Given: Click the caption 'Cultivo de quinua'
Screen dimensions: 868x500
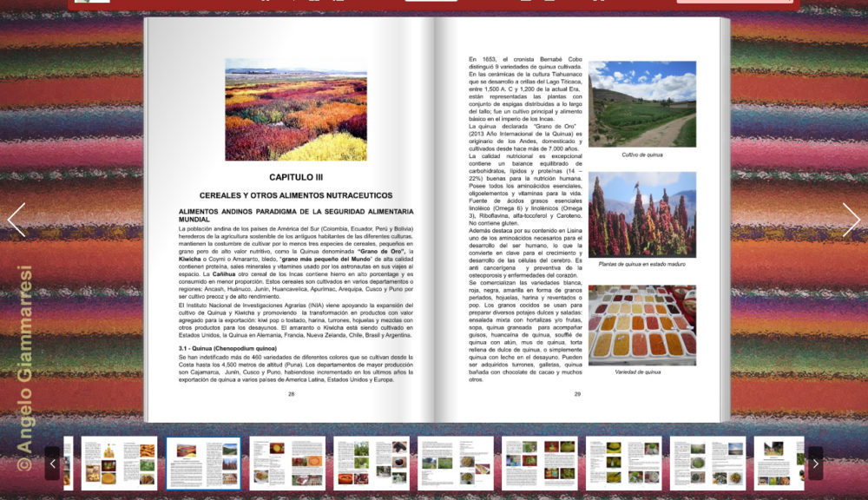Looking at the screenshot, I should [x=642, y=155].
